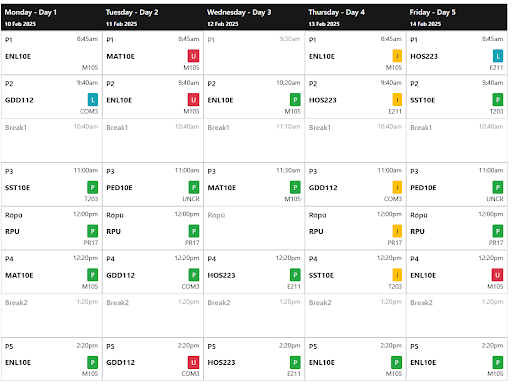512x385 pixels.
Task: Select the Wednesday - Day 3 column header
Action: point(255,17)
